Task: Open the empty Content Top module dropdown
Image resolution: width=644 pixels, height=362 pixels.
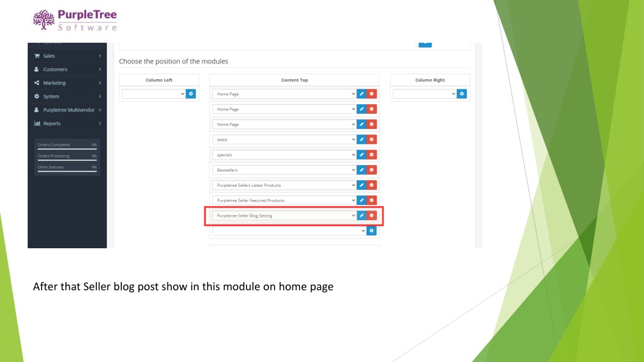Action: [289, 231]
